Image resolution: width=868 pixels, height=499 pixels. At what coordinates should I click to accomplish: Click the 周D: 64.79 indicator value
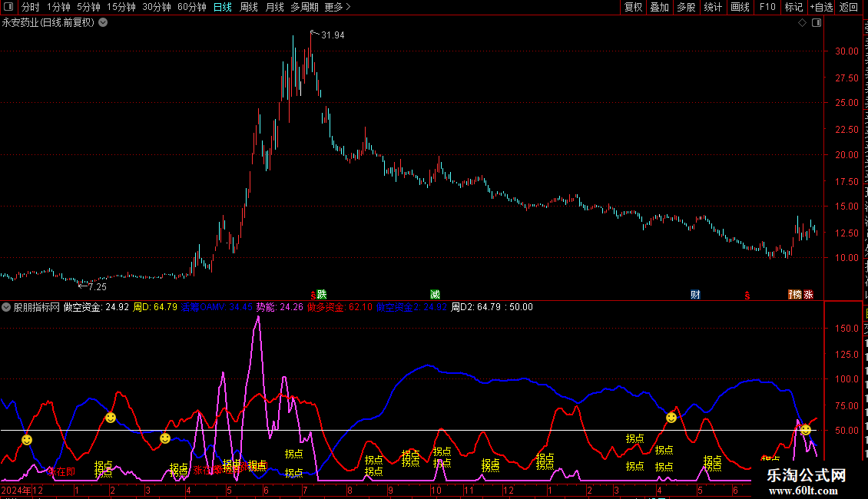(x=155, y=307)
